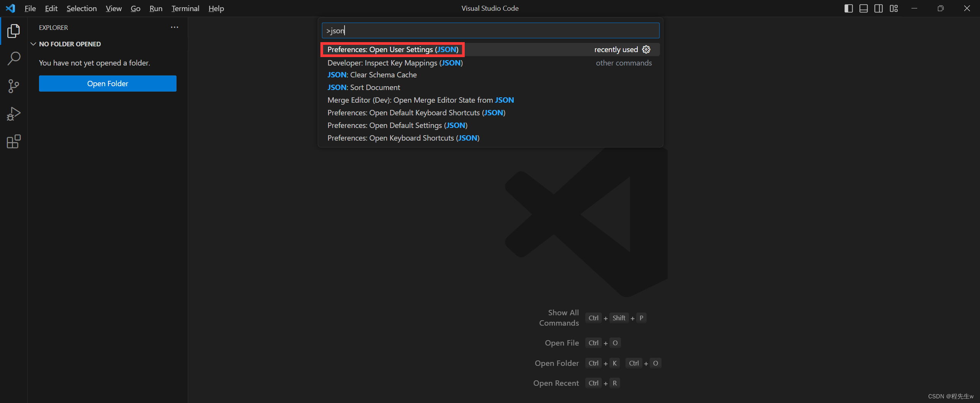Select the JSON: Sort Document command
The image size is (980, 403).
(x=363, y=87)
